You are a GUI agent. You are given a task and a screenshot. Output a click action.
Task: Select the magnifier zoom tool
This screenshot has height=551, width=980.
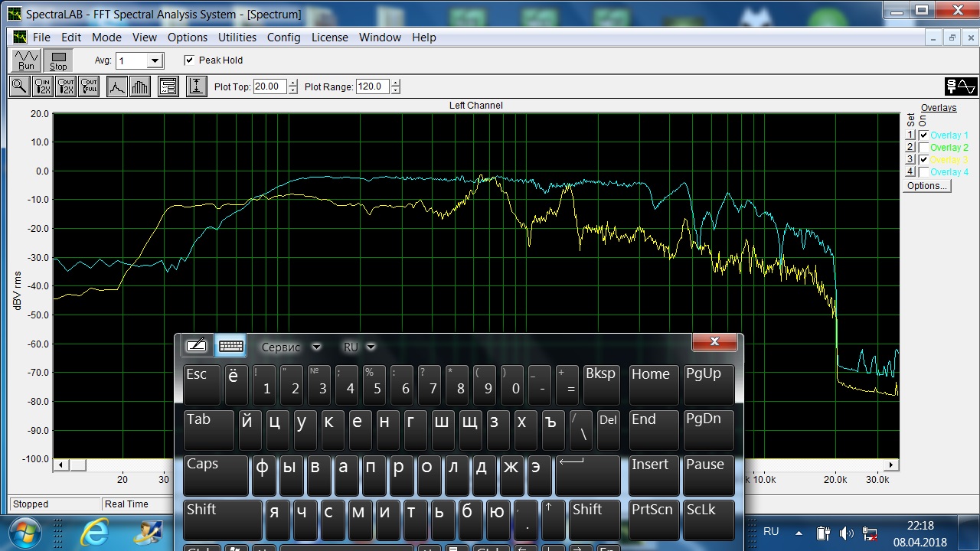19,86
